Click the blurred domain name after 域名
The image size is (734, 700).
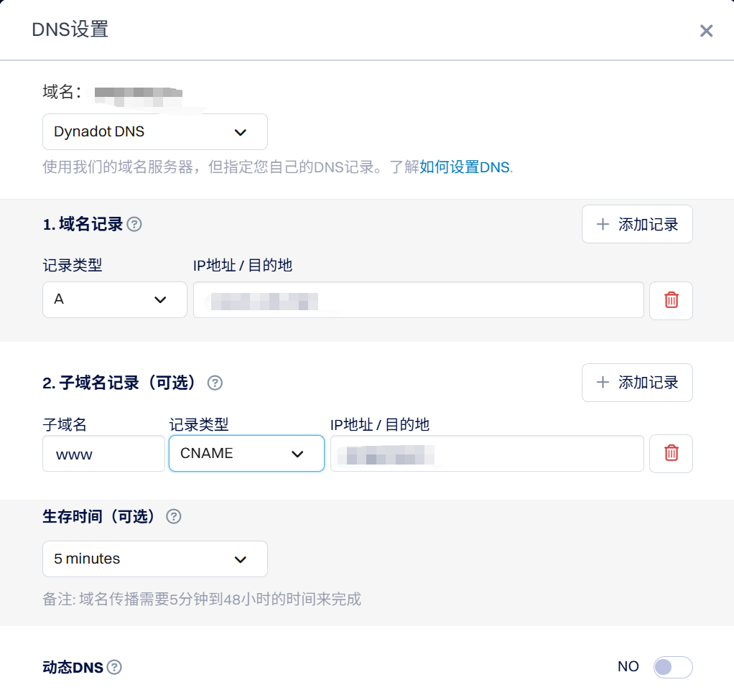coord(139,93)
